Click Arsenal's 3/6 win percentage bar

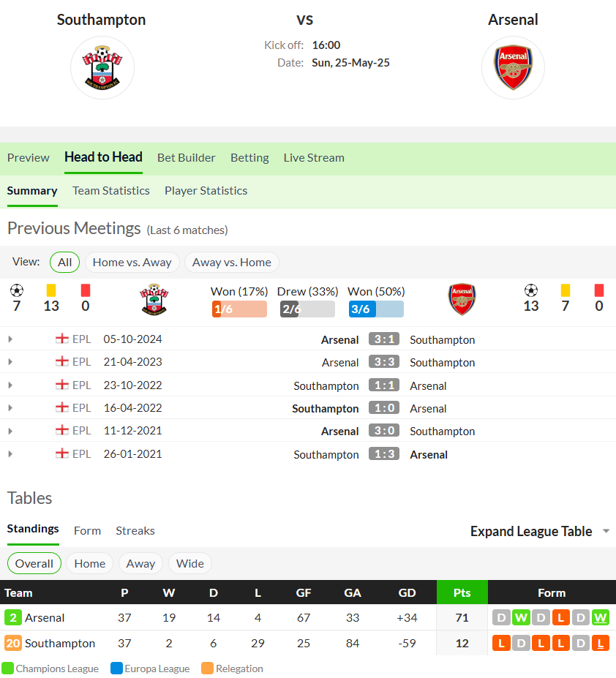pos(376,309)
